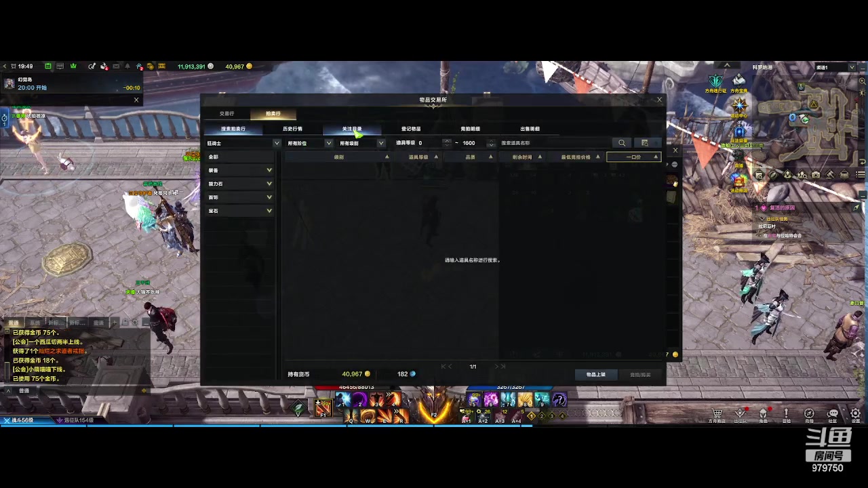The width and height of the screenshot is (868, 488).
Task: Open the 狂战士 class dropdown
Action: point(243,143)
